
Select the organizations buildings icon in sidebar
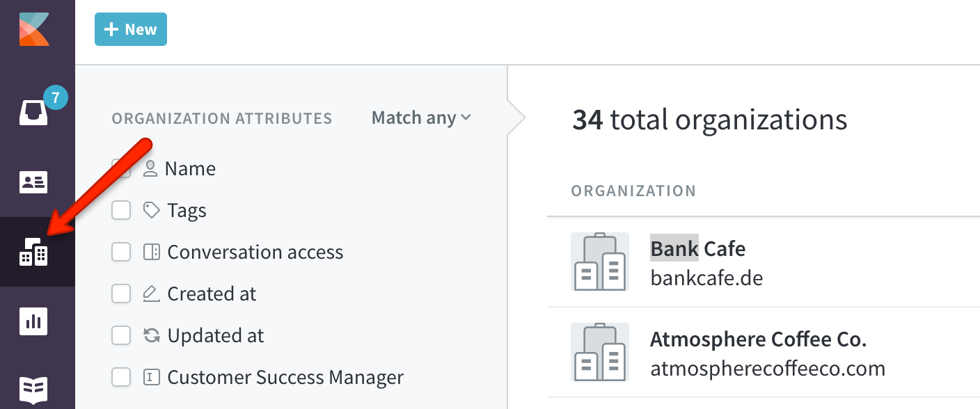click(33, 252)
